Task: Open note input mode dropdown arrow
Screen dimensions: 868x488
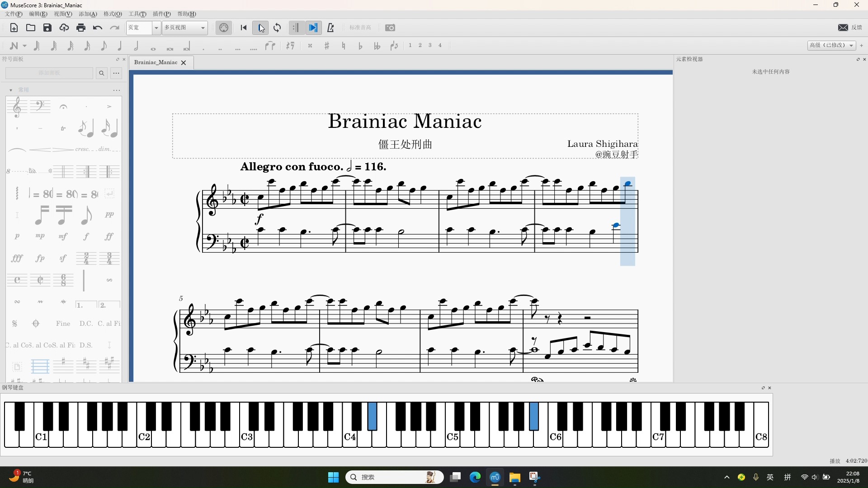Action: click(24, 46)
